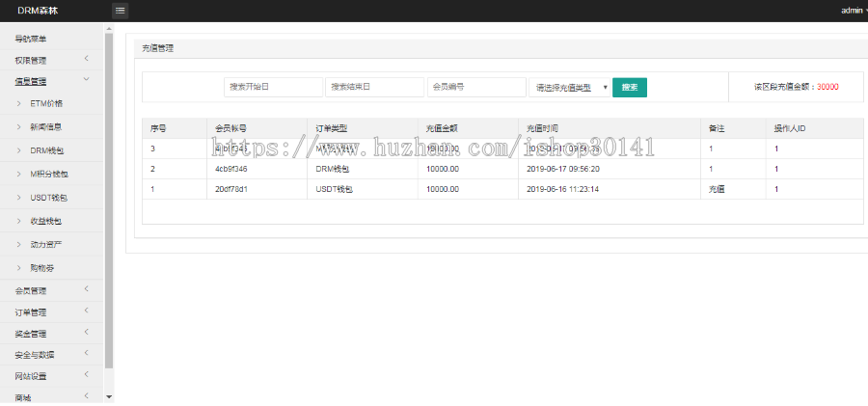Open the 新闻信息 submenu item
The width and height of the screenshot is (868, 406).
(x=46, y=127)
